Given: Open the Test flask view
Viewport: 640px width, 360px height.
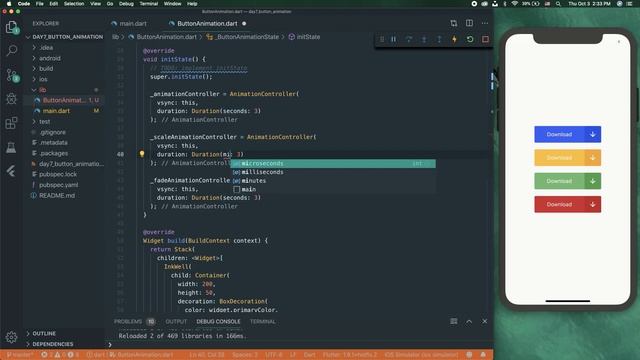Looking at the screenshot, I should tap(11, 147).
